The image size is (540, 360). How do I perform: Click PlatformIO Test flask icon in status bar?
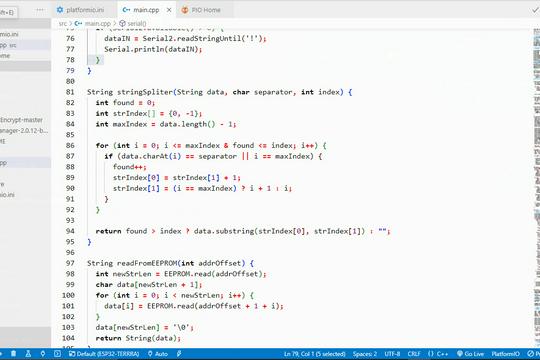[28, 353]
